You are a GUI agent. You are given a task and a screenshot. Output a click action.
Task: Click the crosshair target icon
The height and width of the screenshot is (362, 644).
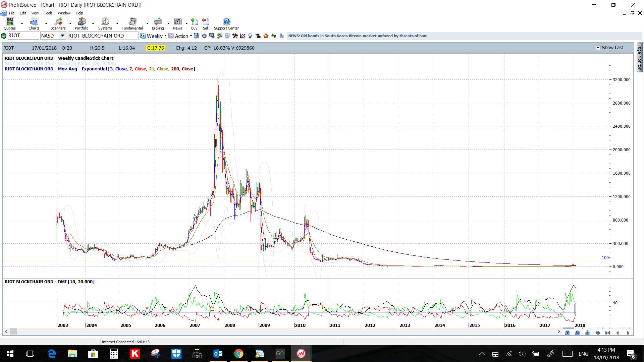tap(204, 36)
